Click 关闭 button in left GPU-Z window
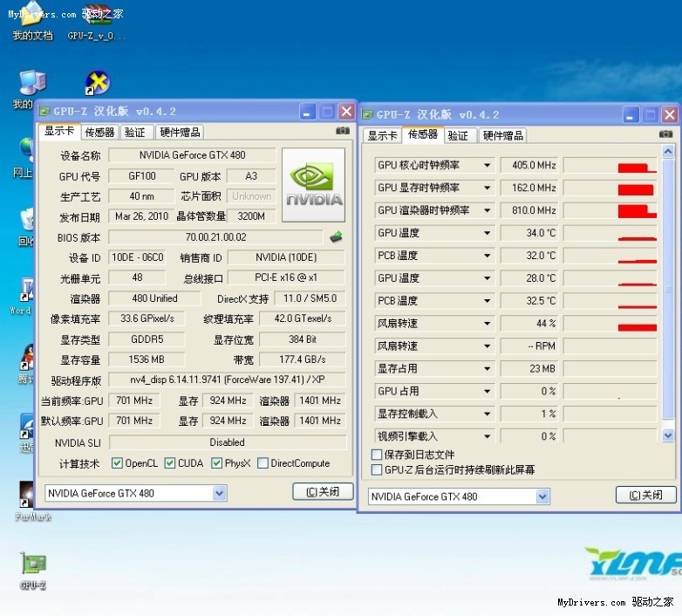This screenshot has width=682, height=616. click(323, 492)
